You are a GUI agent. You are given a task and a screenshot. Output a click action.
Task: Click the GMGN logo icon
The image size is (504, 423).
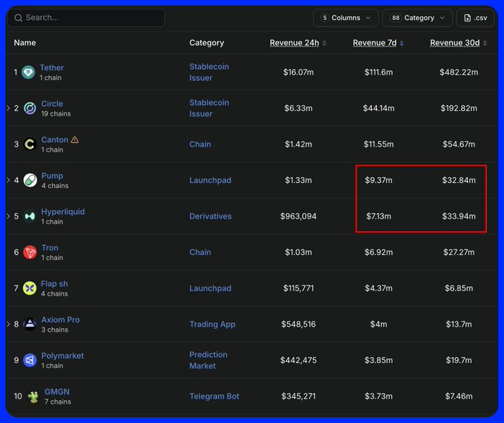tap(33, 396)
